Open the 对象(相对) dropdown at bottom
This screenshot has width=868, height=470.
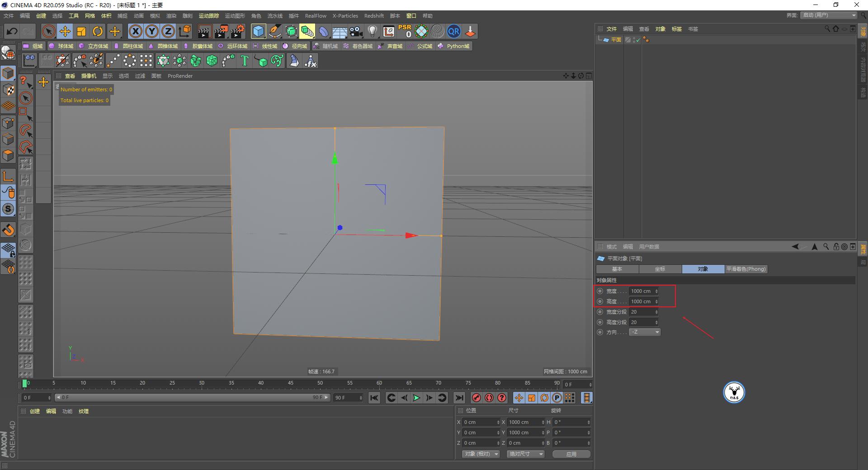point(480,454)
